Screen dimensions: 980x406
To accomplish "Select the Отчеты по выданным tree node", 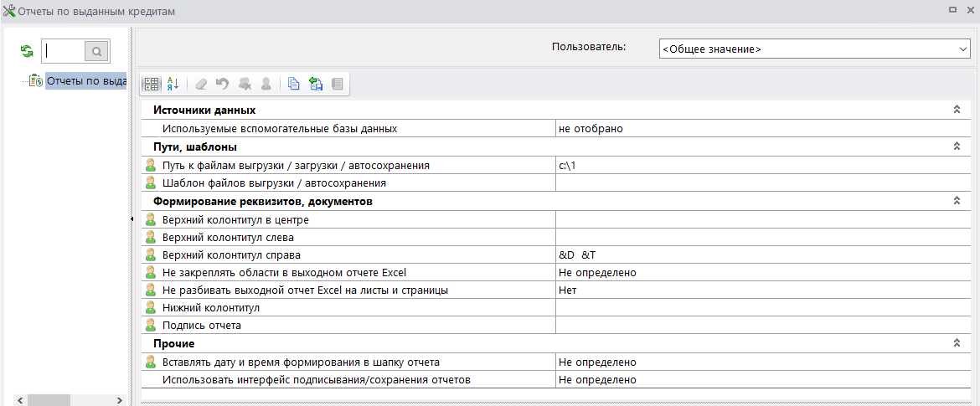I will click(85, 81).
